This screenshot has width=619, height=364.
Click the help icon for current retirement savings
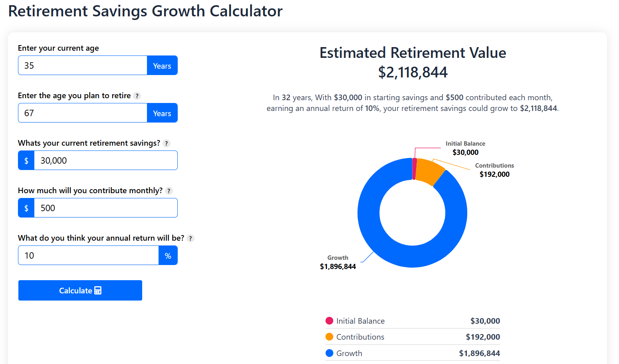pos(167,143)
